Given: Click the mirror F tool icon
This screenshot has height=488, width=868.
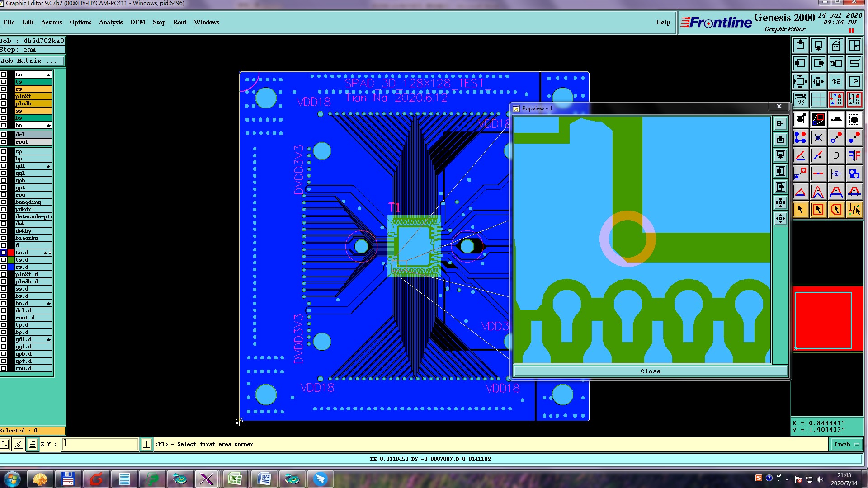Looking at the screenshot, I should coord(854,155).
